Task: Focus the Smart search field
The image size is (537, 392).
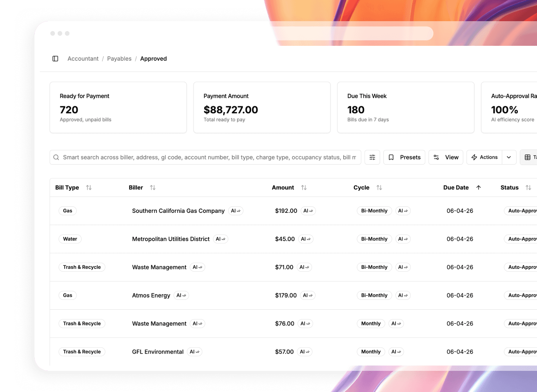Action: pos(205,157)
